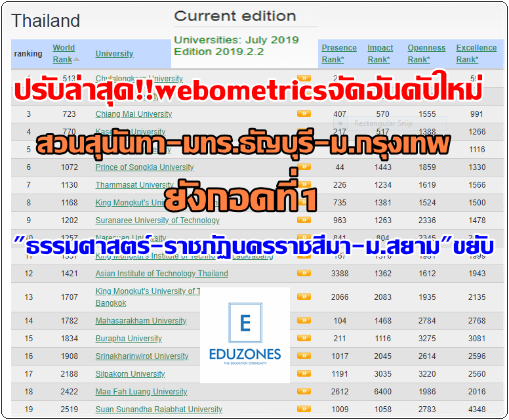509x420 pixels.
Task: Click the orange arrow for Srinakharinwirot University
Action: click(x=304, y=356)
